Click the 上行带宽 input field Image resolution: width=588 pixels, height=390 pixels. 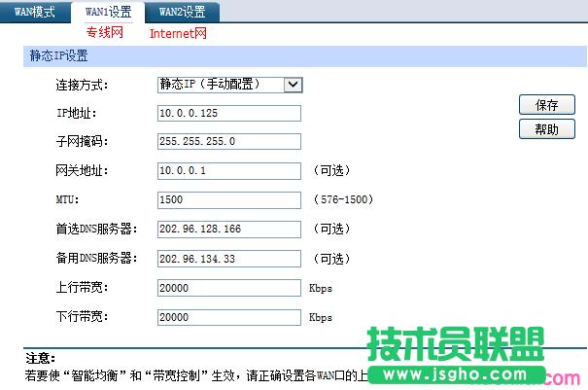228,288
